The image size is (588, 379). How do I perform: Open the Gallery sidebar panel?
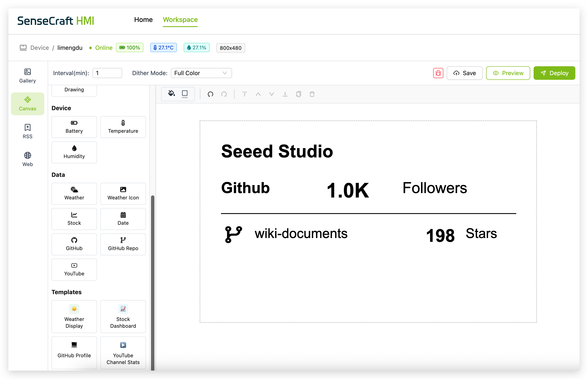point(28,76)
